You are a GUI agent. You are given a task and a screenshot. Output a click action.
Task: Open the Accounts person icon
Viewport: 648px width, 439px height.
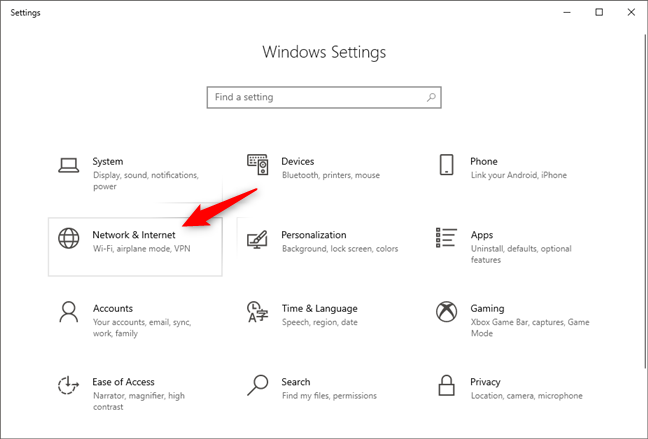(x=69, y=312)
